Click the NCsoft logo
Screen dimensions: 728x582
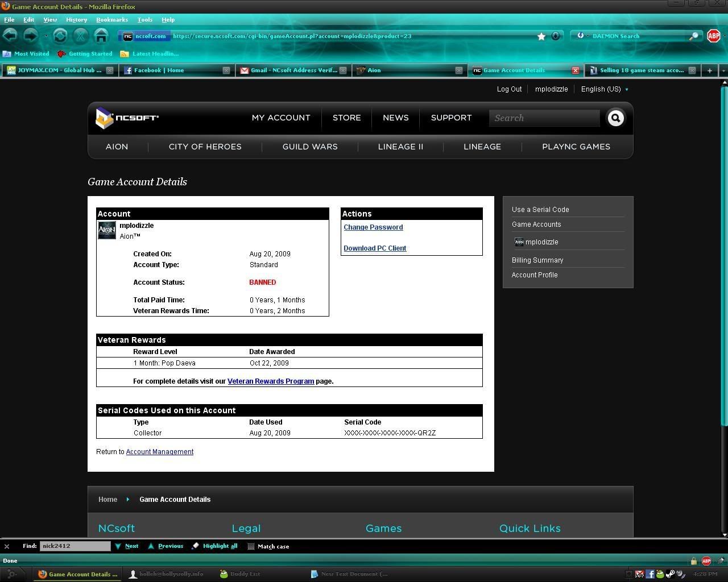click(127, 118)
